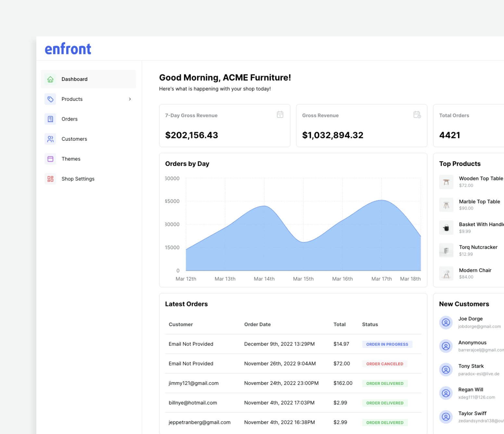Navigate to Orders in the sidebar
504x434 pixels.
pyautogui.click(x=69, y=119)
